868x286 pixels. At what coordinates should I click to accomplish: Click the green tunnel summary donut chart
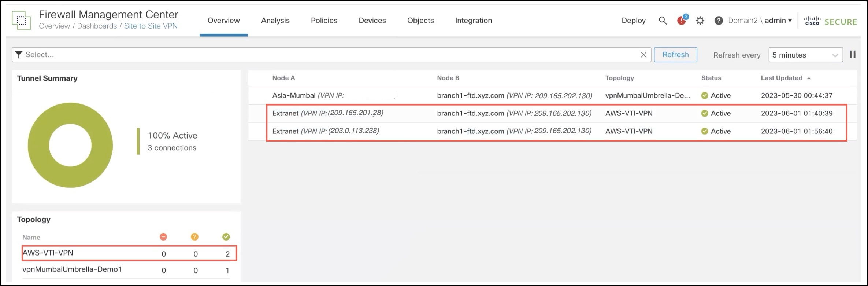[70, 145]
